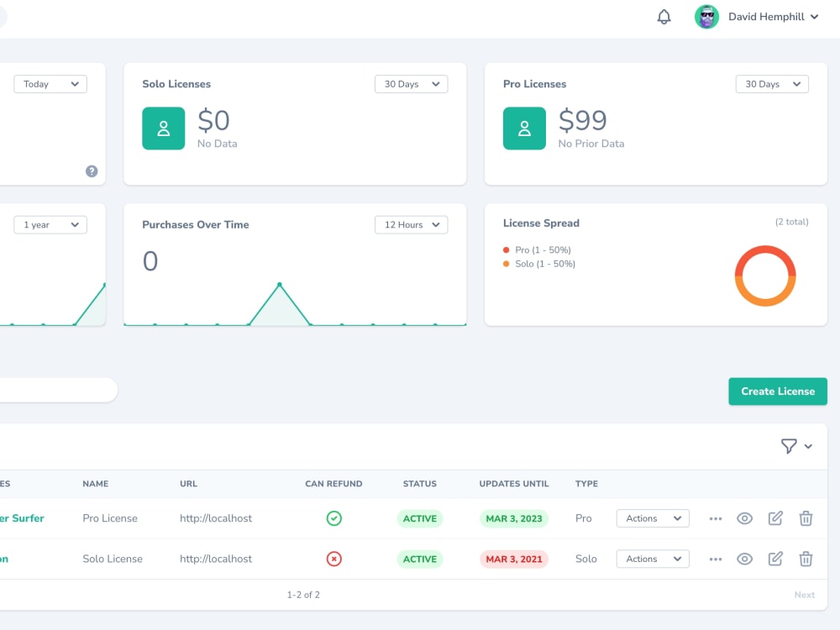View Pro License details with the eye icon
The height and width of the screenshot is (630, 840).
click(745, 518)
